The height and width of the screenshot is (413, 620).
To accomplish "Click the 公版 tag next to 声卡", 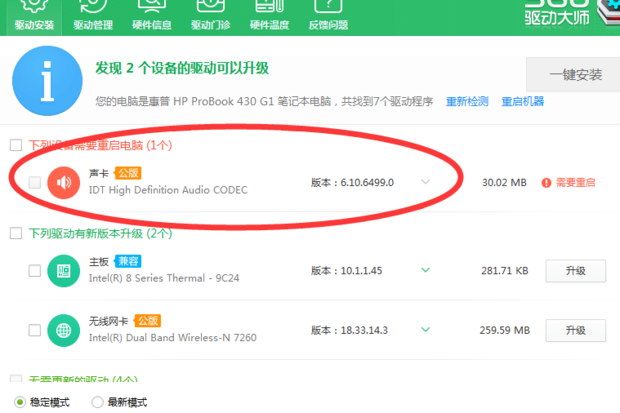I will point(128,173).
